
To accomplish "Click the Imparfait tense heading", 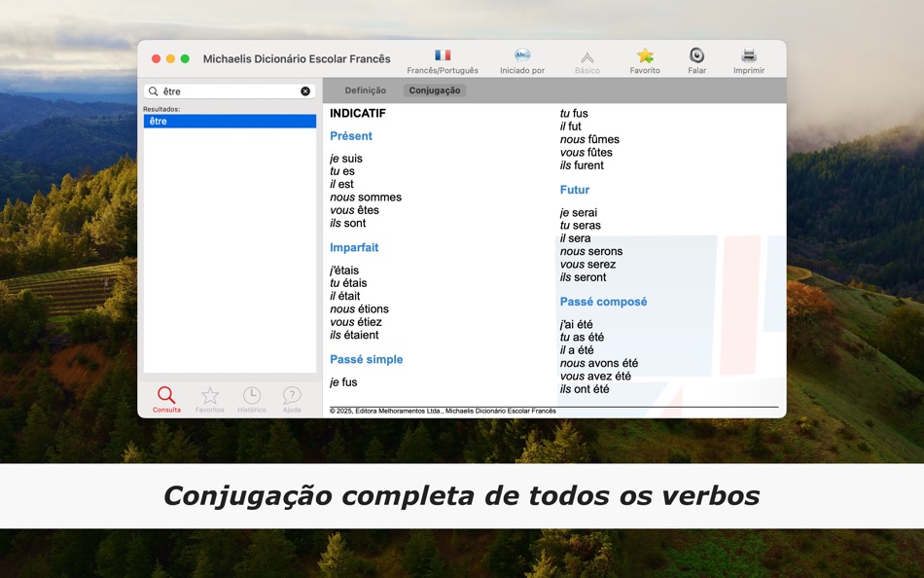I will pos(354,248).
